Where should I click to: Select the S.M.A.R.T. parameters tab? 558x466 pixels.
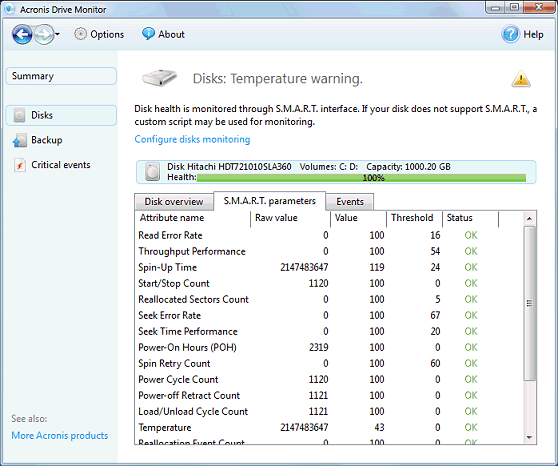[269, 201]
